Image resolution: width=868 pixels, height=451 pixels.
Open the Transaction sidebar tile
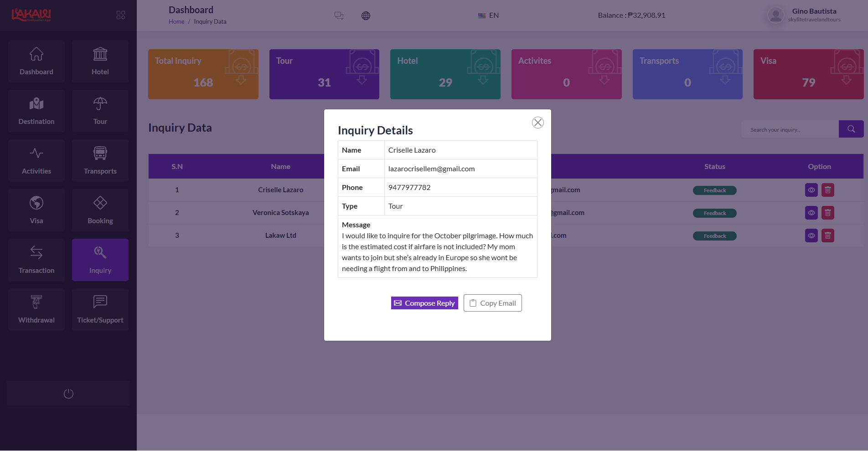36,260
